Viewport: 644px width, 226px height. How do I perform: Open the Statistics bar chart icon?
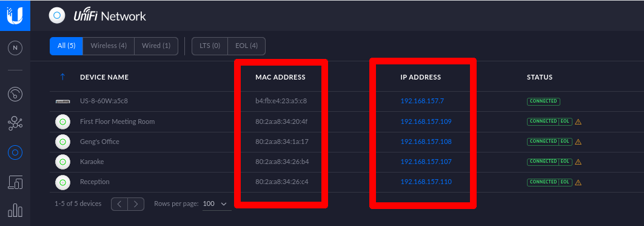tap(15, 210)
